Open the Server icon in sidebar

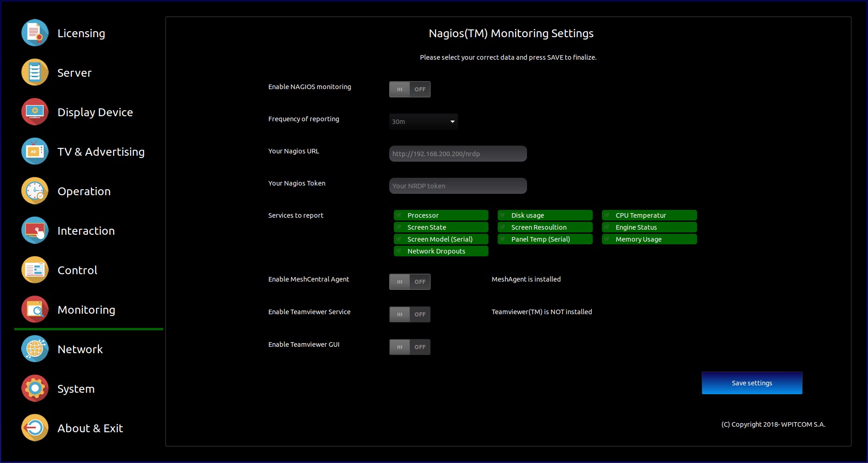pos(35,73)
